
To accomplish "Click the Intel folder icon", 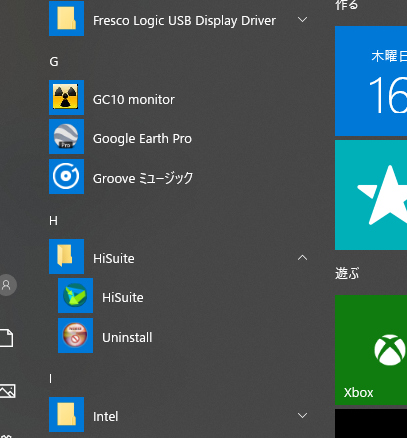I will coord(66,414).
